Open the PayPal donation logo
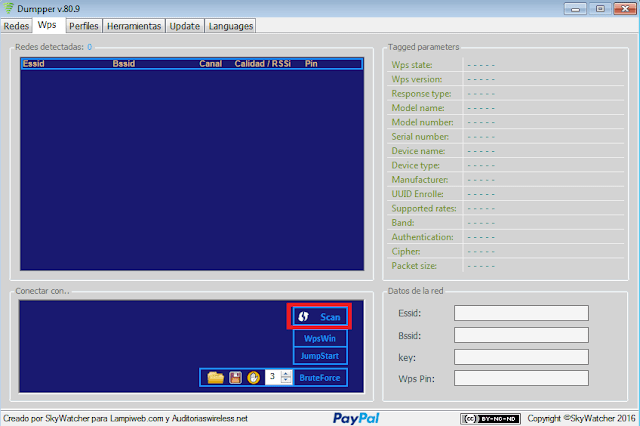The width and height of the screenshot is (640, 426). [356, 418]
